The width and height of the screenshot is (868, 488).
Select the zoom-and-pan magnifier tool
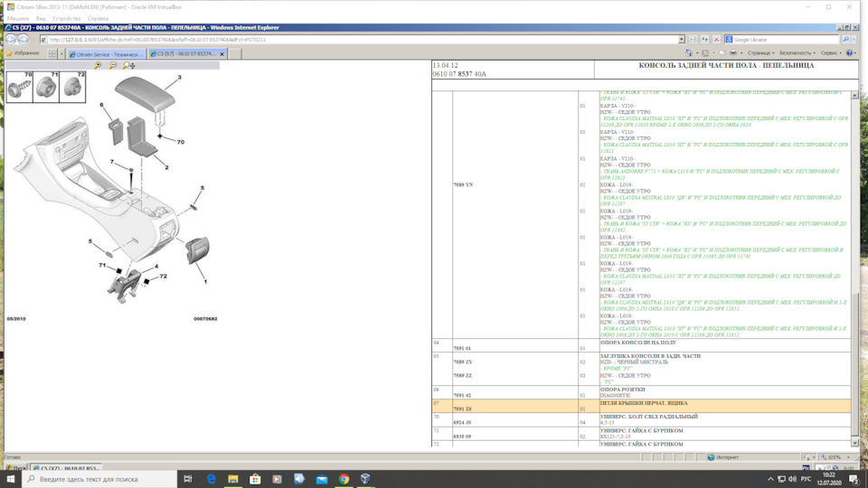[128, 65]
